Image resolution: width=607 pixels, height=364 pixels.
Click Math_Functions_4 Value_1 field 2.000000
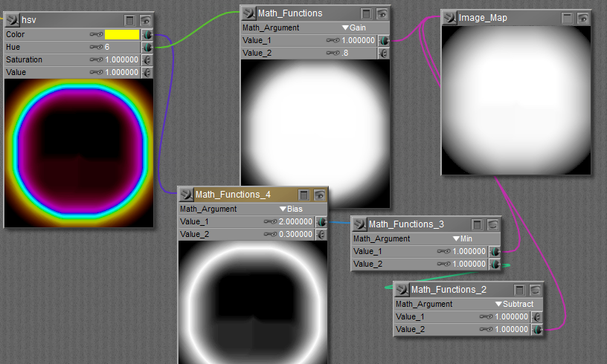pos(295,221)
